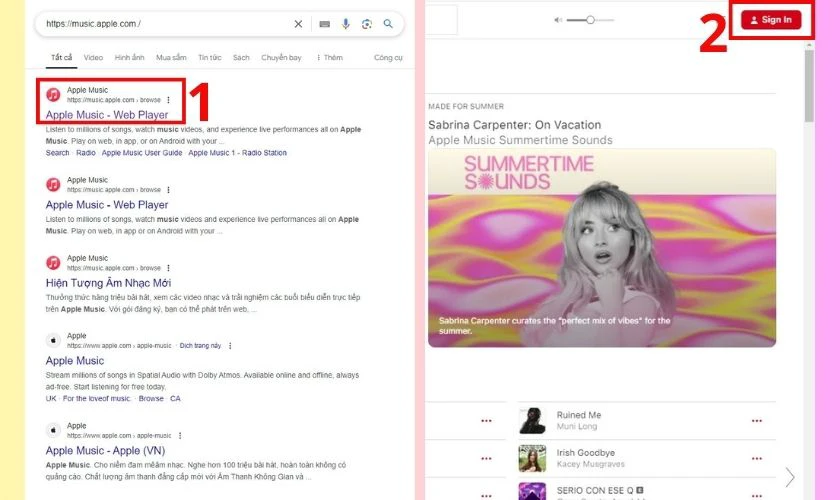
Task: Click Dịch trang này translate link
Action: 200,346
